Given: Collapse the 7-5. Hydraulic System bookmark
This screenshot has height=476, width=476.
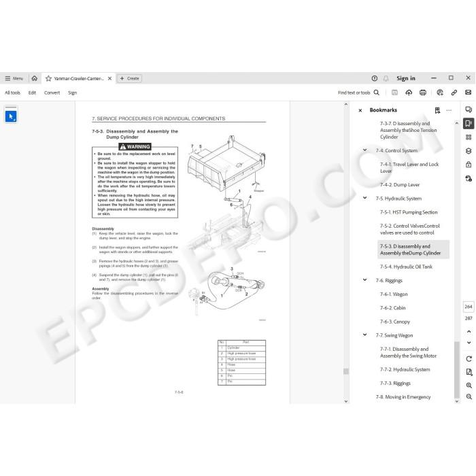Looking at the screenshot, I should 365,198.
